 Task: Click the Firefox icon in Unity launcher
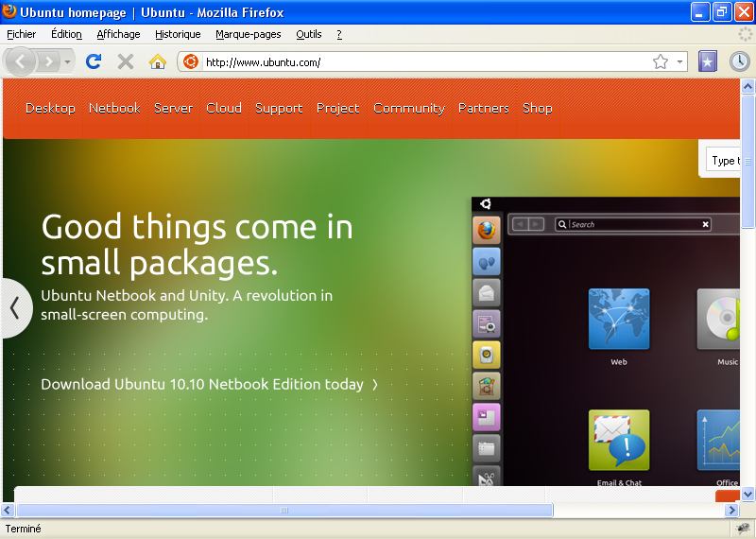click(x=486, y=230)
